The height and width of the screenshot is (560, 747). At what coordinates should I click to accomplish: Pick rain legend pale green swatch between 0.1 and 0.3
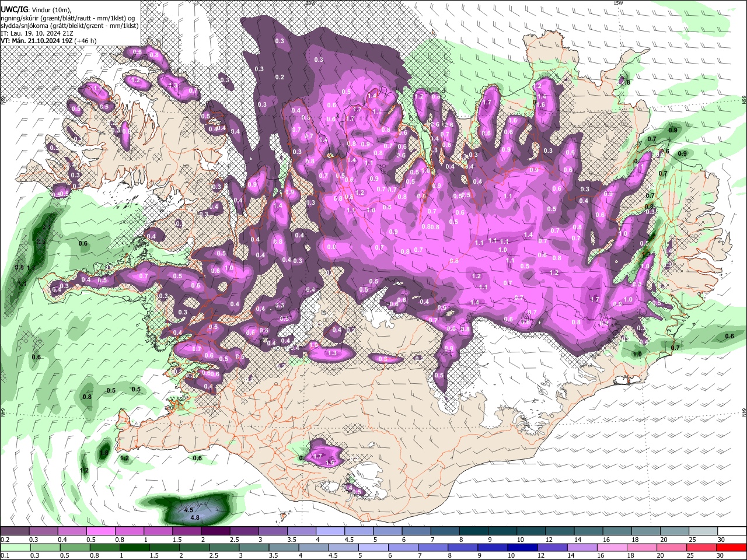(16, 548)
